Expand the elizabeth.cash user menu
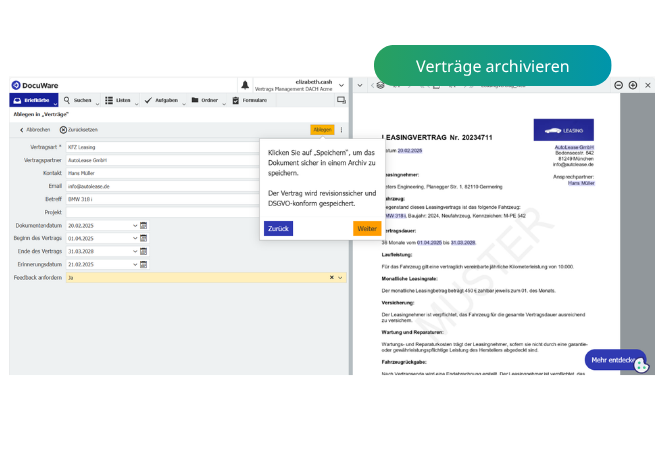Image resolution: width=666 pixels, height=450 pixels. pos(341,85)
